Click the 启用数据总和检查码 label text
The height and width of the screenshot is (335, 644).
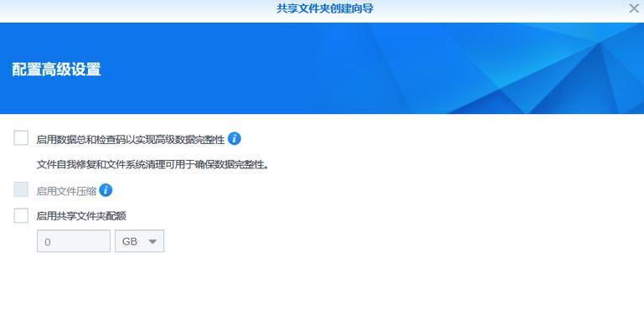[x=131, y=140]
